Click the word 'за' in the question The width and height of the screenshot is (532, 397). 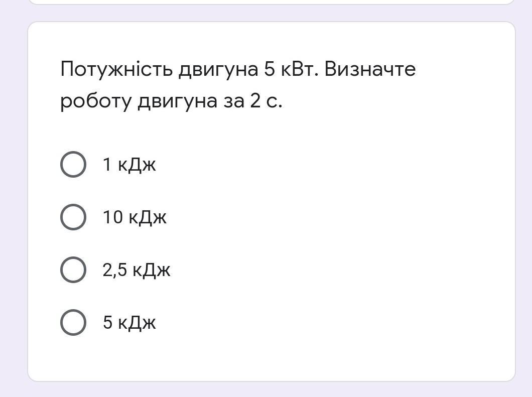click(233, 101)
